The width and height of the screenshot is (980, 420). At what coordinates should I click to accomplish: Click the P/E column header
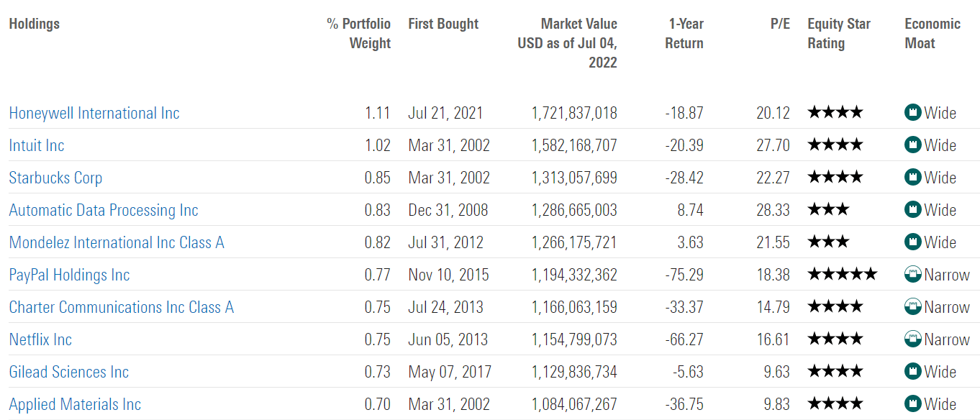pos(780,24)
